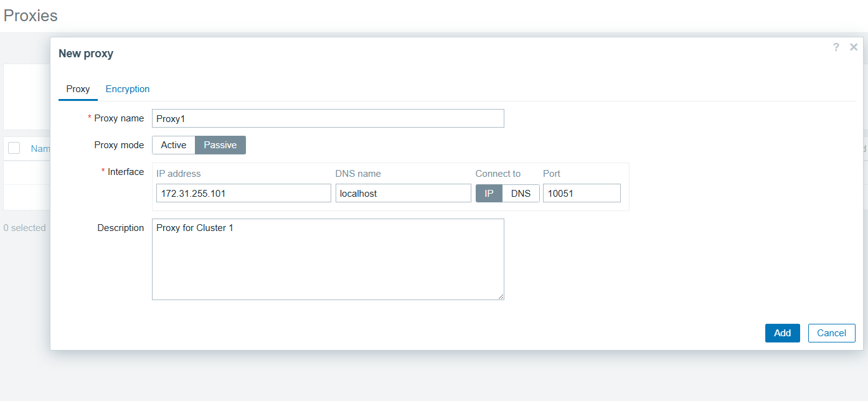This screenshot has height=401, width=868.
Task: Set proxy mode to Active
Action: 173,145
